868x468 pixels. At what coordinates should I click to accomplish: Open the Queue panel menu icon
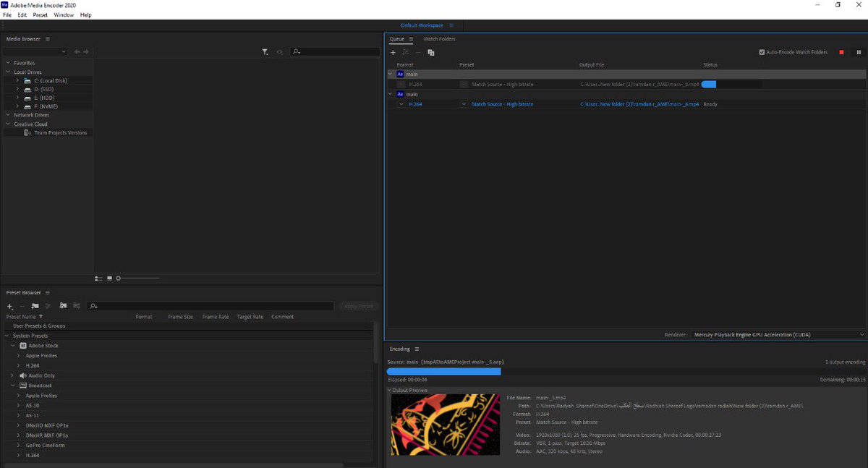[411, 39]
